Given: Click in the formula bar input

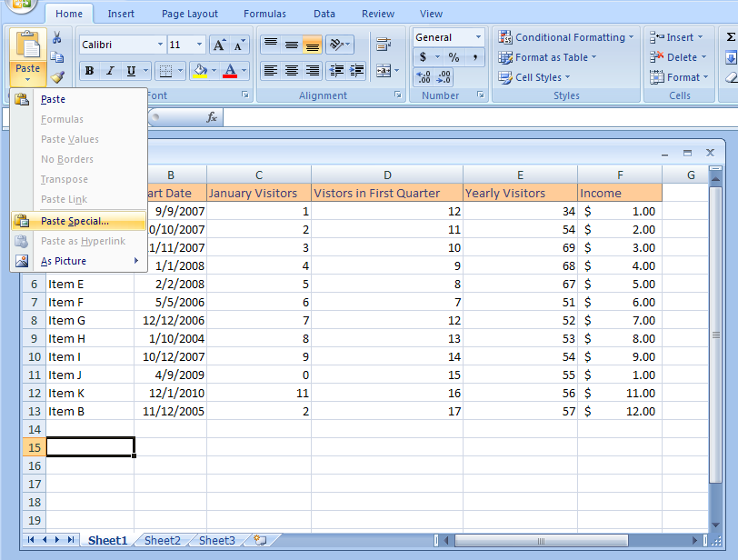Looking at the screenshot, I should tap(480, 117).
